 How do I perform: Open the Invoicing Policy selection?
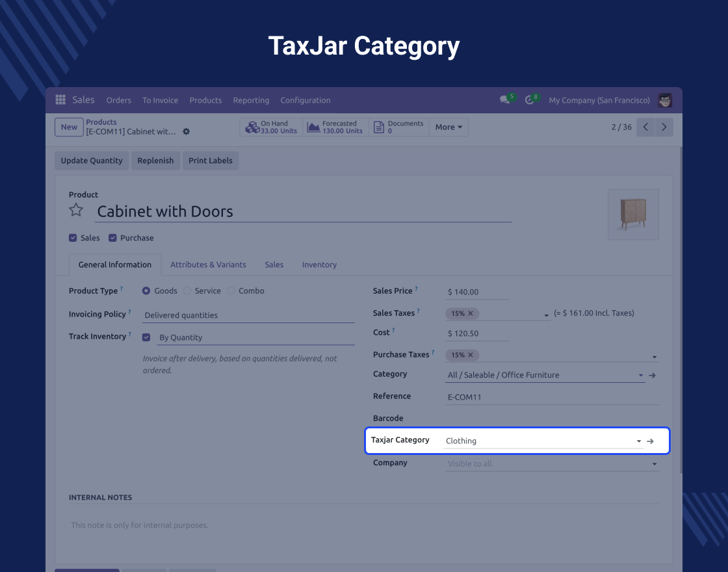(249, 315)
